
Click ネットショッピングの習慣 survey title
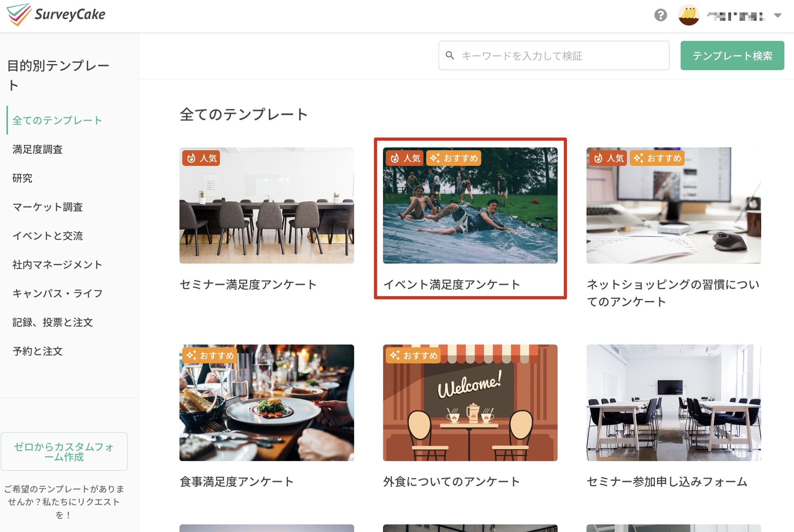(673, 293)
